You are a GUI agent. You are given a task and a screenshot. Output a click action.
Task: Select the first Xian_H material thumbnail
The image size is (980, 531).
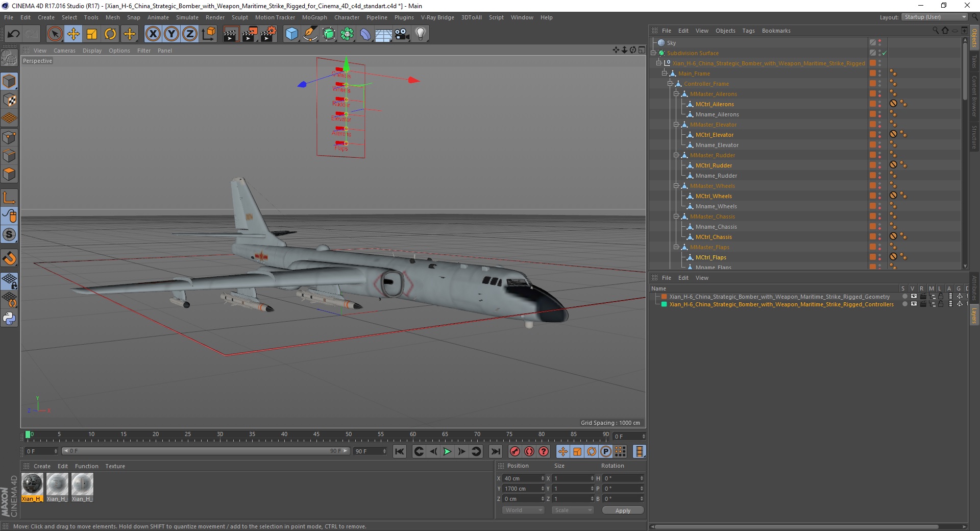pyautogui.click(x=32, y=488)
